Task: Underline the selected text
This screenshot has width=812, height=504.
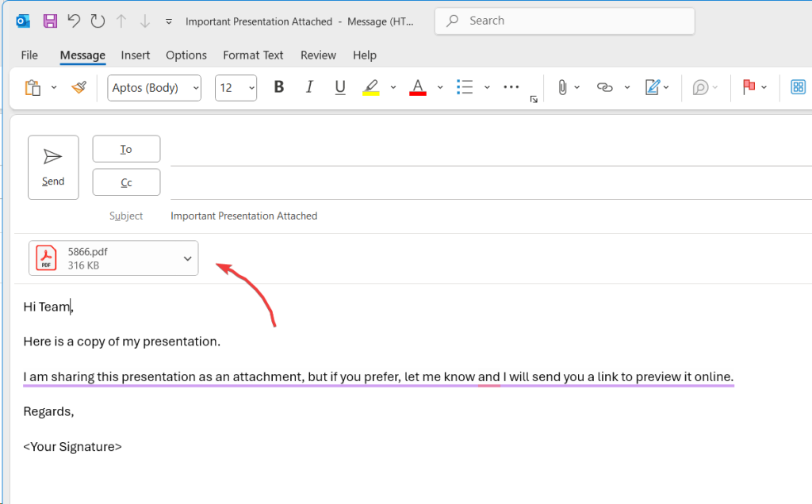Action: pos(339,87)
